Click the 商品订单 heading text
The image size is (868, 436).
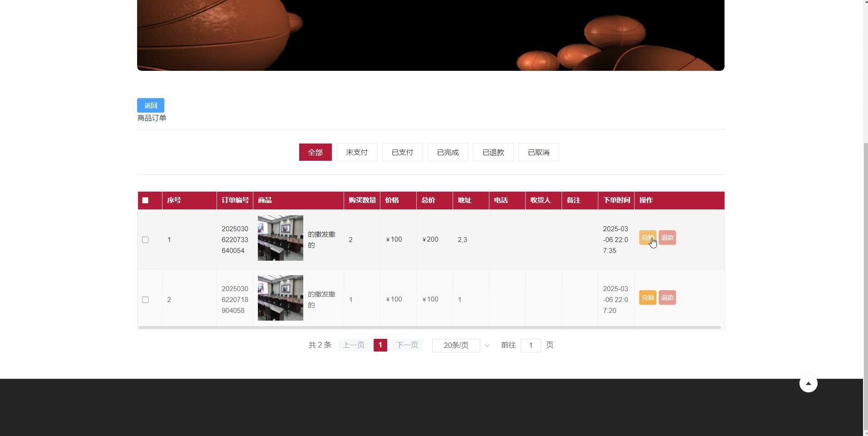click(152, 118)
